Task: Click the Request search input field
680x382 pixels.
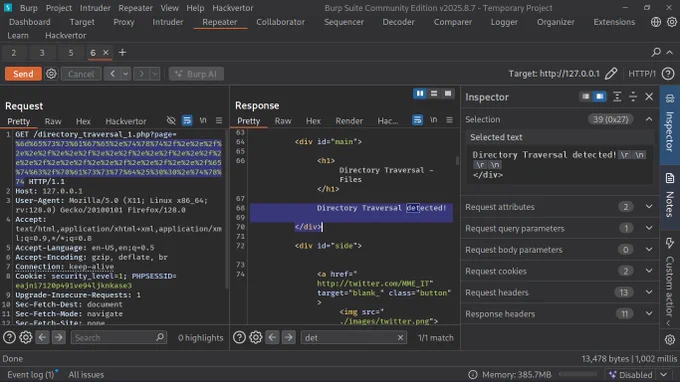Action: pyautogui.click(x=118, y=337)
